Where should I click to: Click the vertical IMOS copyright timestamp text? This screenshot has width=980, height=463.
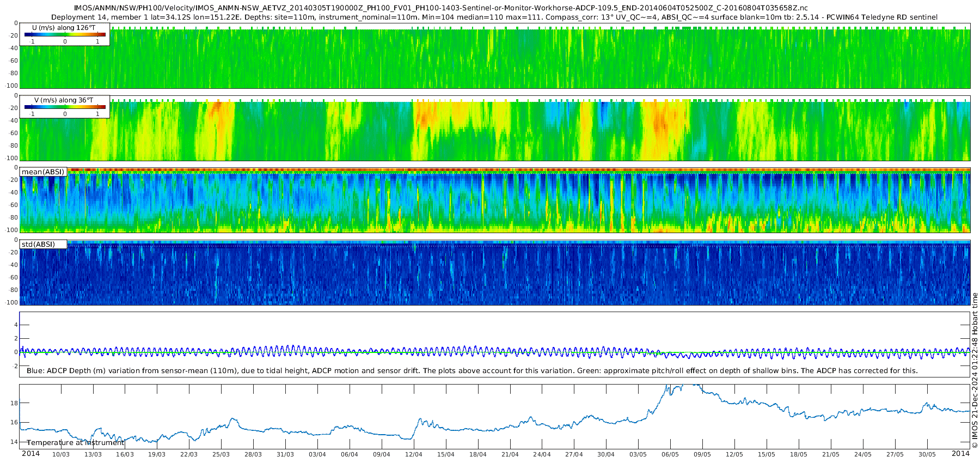click(x=975, y=370)
